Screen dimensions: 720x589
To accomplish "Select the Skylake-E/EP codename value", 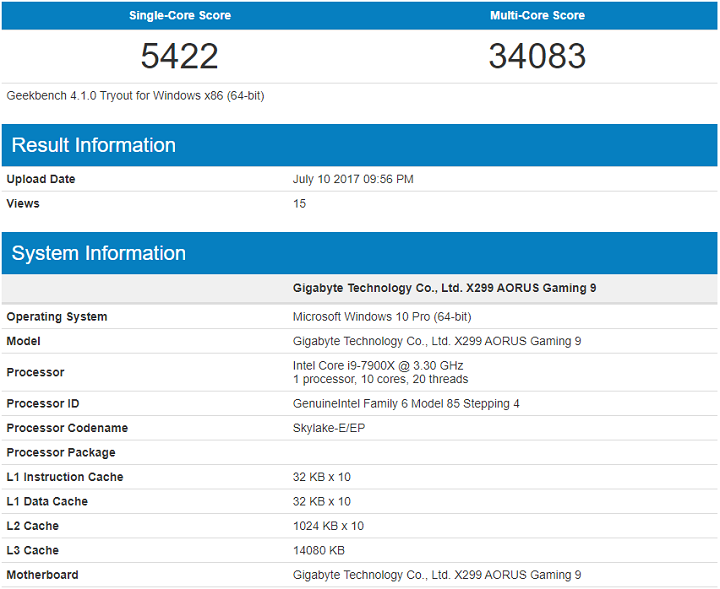I will click(x=329, y=428).
